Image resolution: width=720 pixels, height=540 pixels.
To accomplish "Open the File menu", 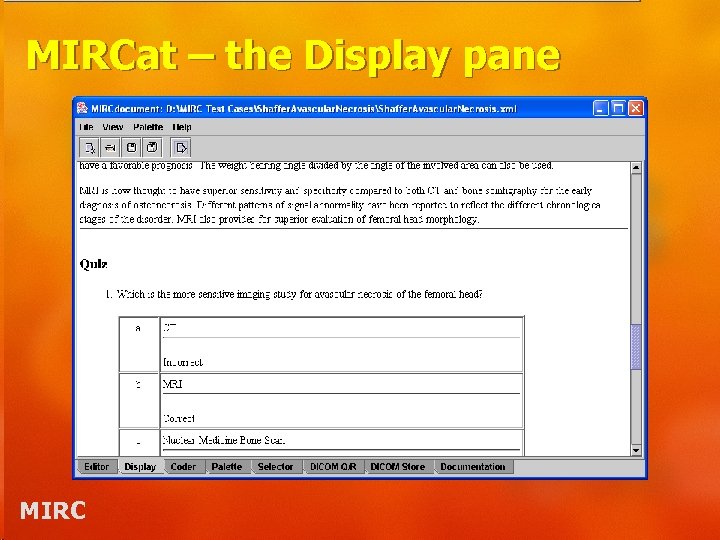I will (x=86, y=127).
